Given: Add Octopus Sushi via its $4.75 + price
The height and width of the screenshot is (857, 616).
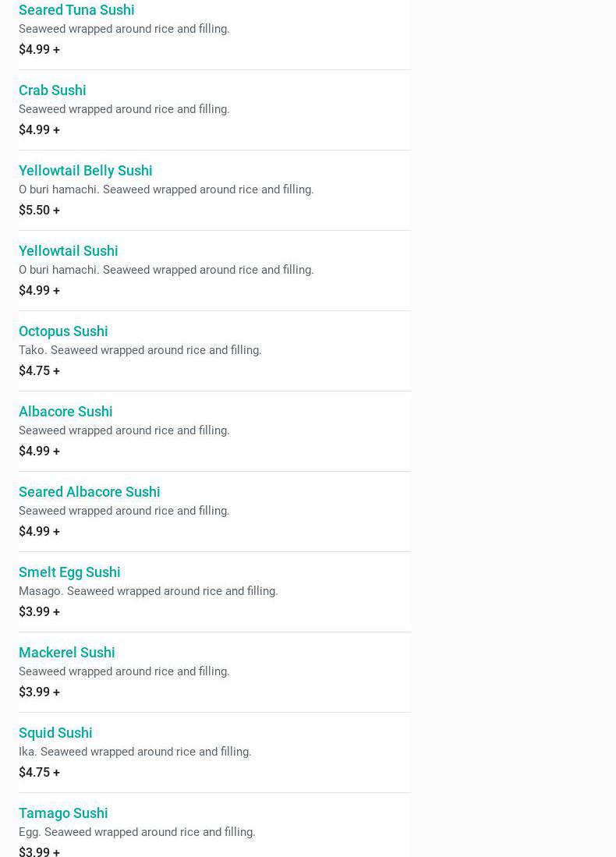Looking at the screenshot, I should (39, 371).
